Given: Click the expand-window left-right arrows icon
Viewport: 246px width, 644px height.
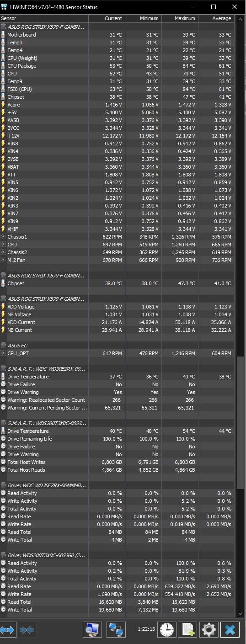Looking at the screenshot, I should [7, 630].
